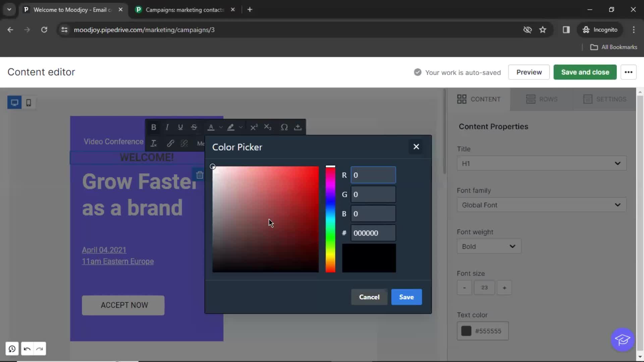Toggle strikethrough formatting
The image size is (644, 362).
pyautogui.click(x=194, y=127)
